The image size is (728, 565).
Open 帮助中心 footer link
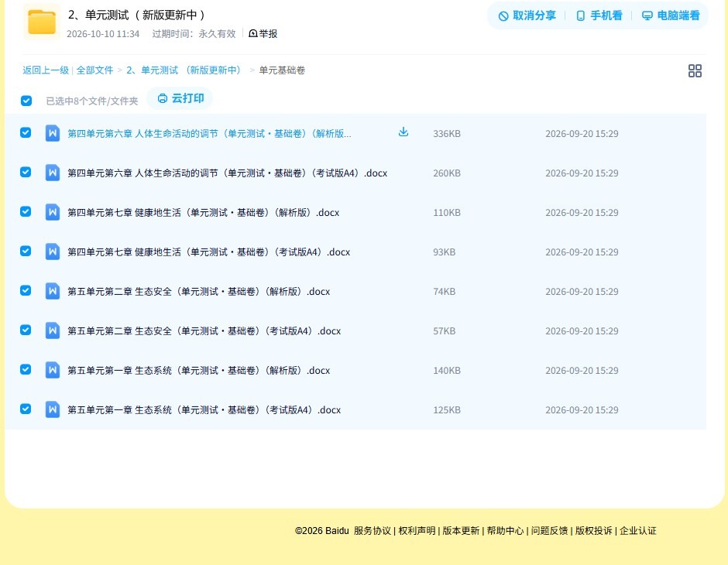pos(505,531)
